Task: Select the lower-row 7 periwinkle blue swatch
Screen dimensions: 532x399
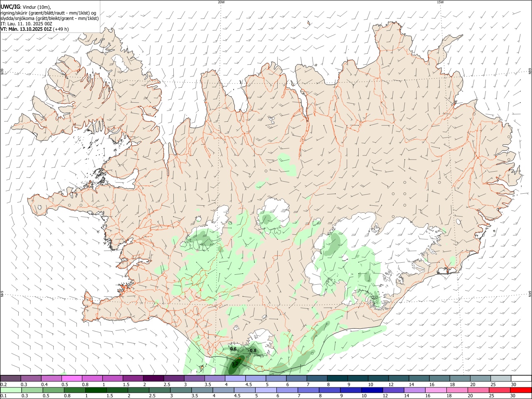Action: coord(308,390)
